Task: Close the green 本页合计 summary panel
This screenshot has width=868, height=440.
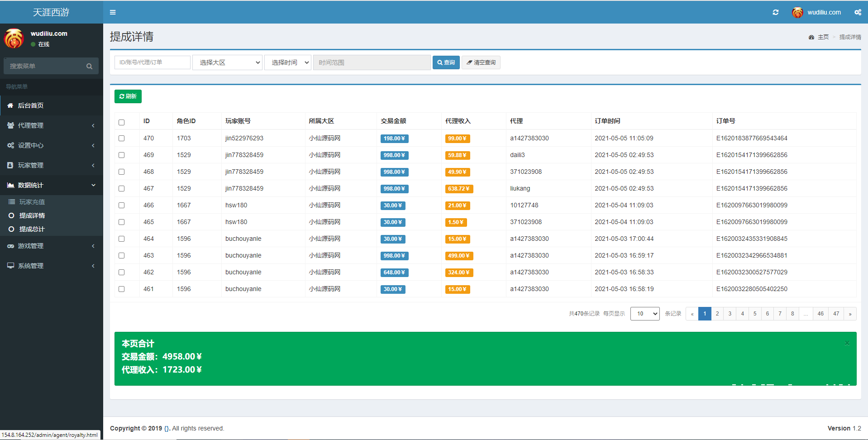Action: coord(847,343)
